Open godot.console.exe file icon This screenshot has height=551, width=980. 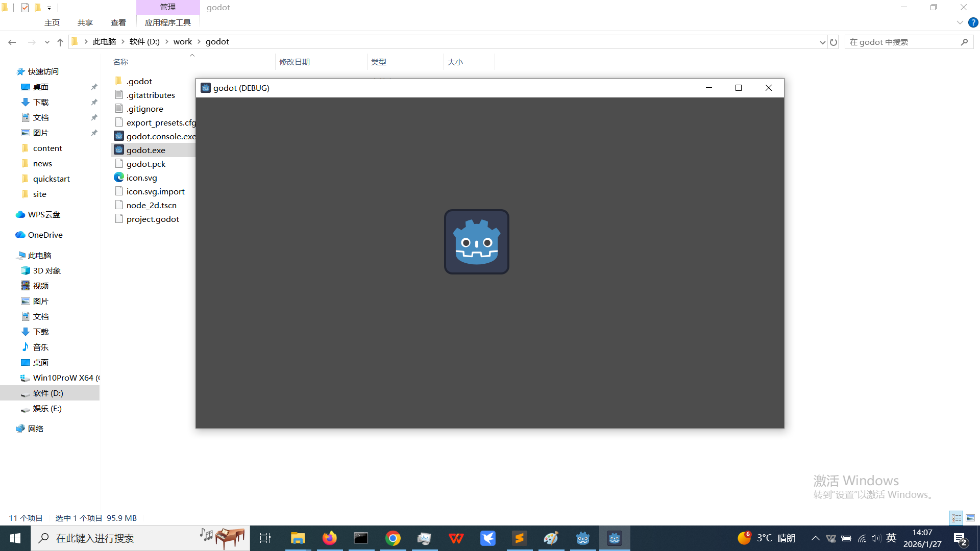[119, 136]
